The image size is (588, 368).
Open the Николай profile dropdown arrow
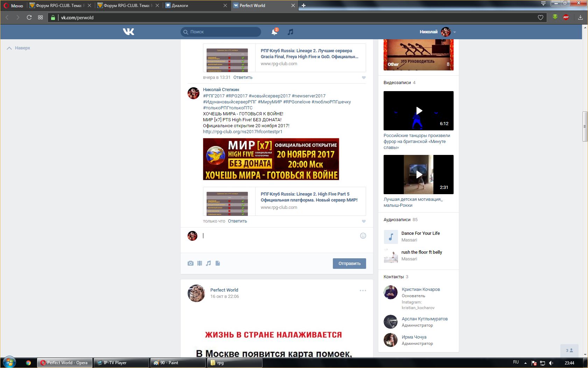coord(455,32)
